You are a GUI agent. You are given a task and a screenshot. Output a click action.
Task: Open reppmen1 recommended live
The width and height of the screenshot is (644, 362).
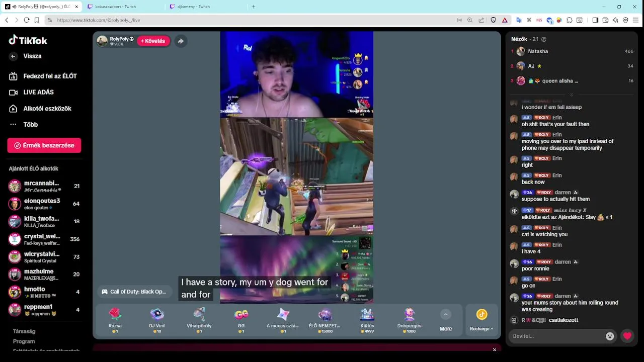44,309
